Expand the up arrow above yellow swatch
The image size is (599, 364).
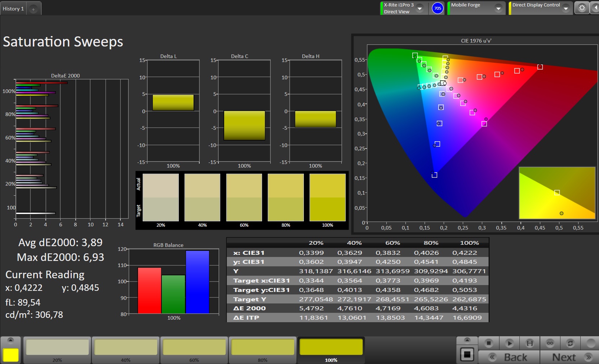pos(10,340)
